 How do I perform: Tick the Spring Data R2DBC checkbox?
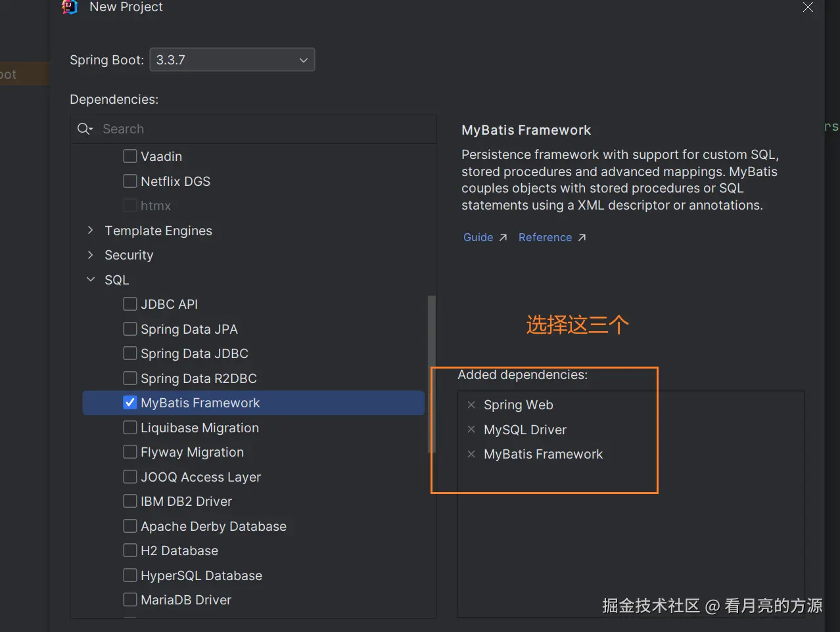(x=130, y=378)
